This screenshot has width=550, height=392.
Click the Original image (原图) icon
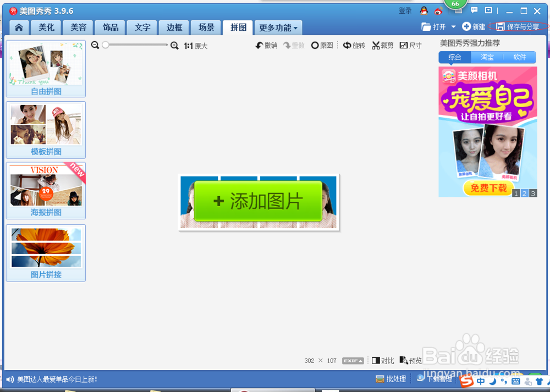pos(322,45)
